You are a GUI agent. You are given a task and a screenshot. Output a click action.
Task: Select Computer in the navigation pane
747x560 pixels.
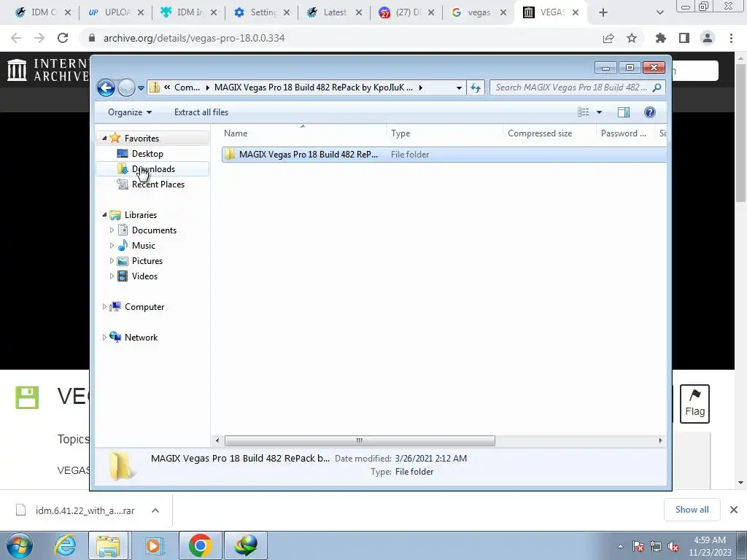pos(144,307)
